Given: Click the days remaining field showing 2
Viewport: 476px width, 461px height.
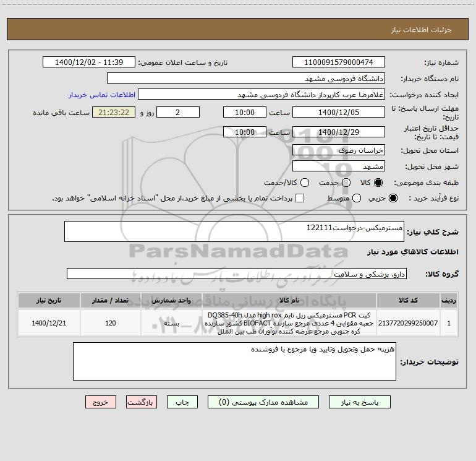Looking at the screenshot, I should coord(178,112).
